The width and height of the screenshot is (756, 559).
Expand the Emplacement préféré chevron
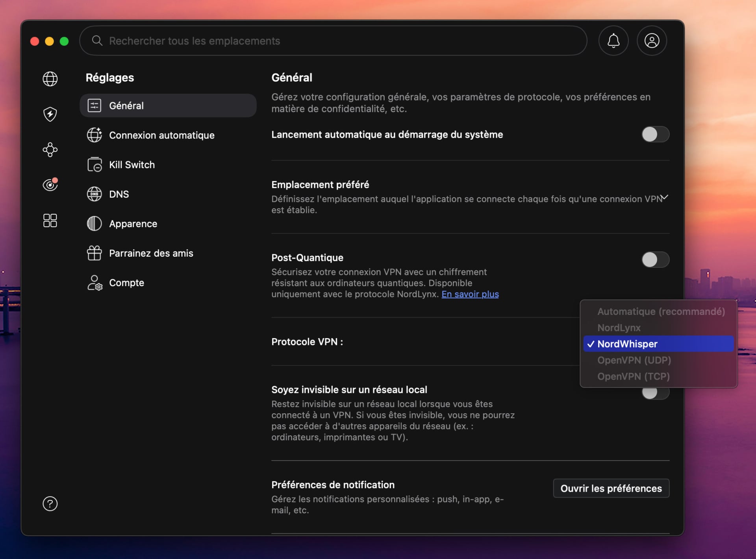pos(665,197)
